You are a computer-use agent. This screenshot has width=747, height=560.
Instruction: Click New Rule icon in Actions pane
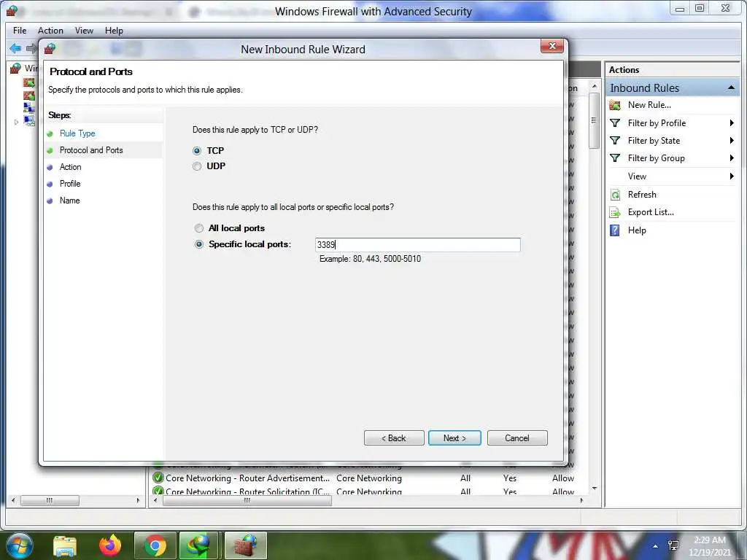point(615,105)
